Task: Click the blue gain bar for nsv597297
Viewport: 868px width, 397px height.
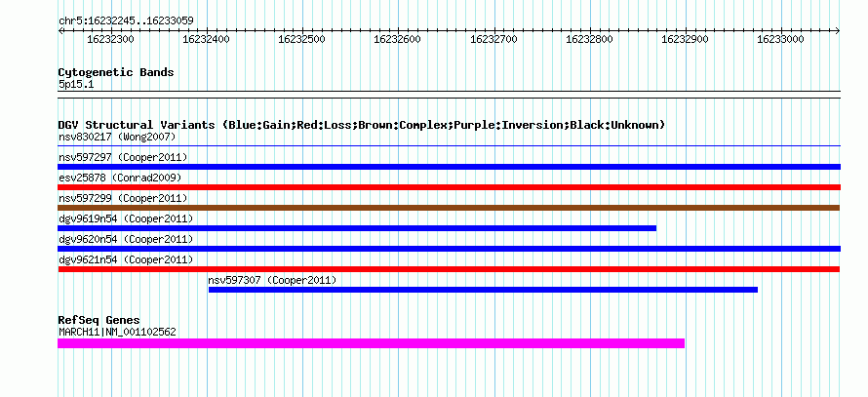Action: 449,167
